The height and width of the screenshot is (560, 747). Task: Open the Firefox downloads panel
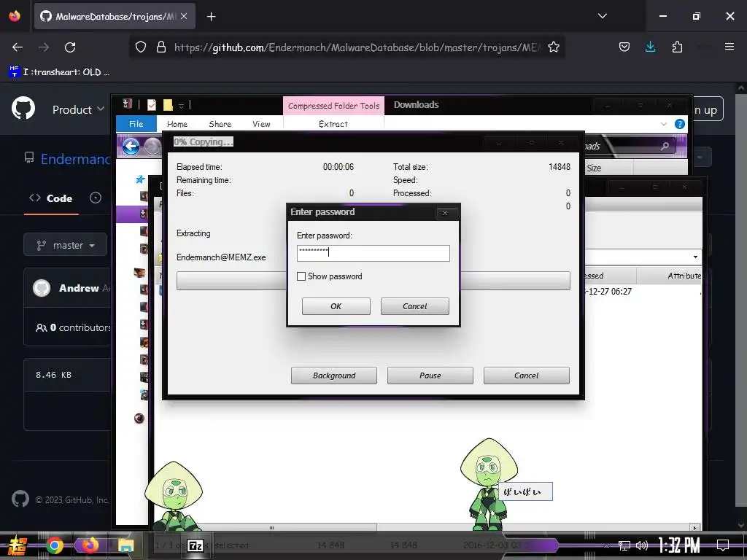point(650,47)
